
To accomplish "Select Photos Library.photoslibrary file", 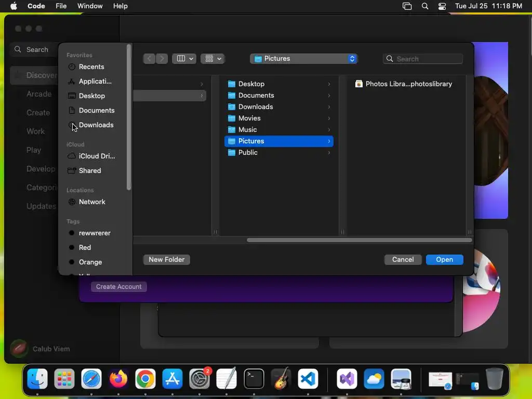I will point(403,84).
